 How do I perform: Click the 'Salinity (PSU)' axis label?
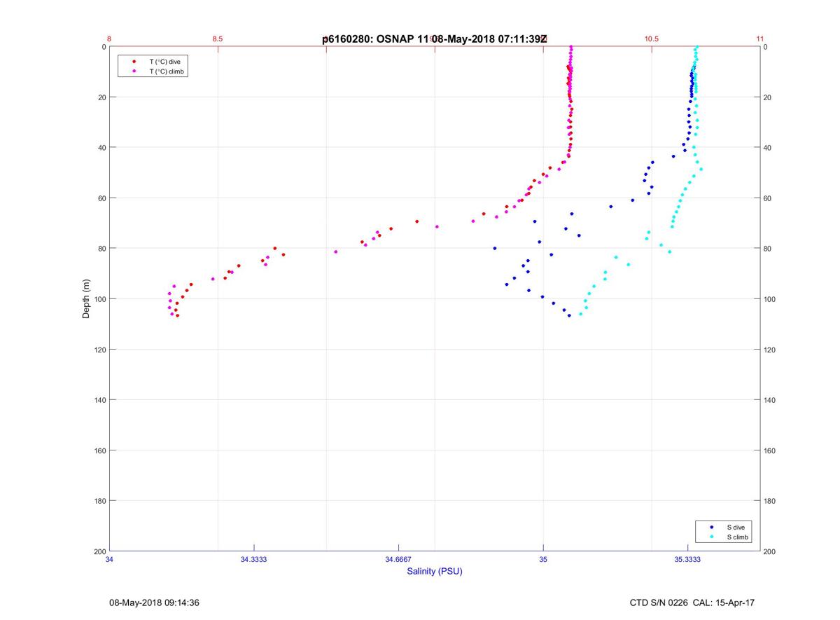(435, 571)
